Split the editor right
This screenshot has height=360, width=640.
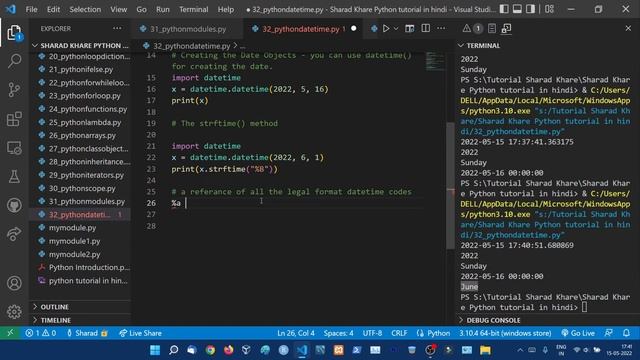(425, 29)
